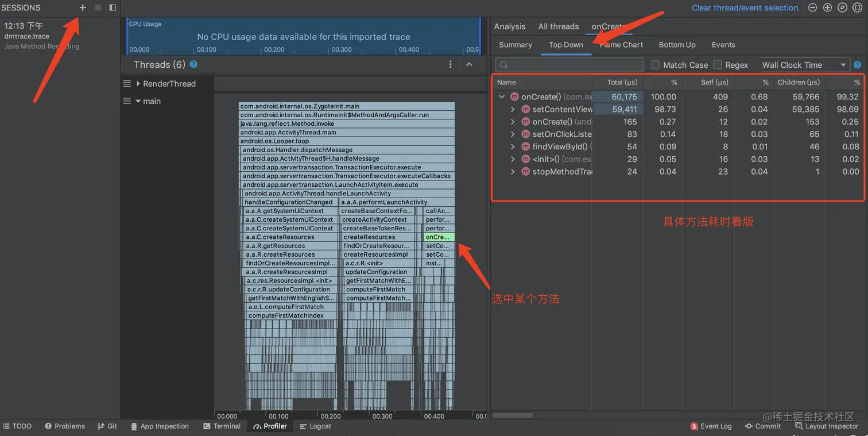Click the 59,411 total value for setContentView
Image resolution: width=868 pixels, height=436 pixels.
pyautogui.click(x=618, y=109)
